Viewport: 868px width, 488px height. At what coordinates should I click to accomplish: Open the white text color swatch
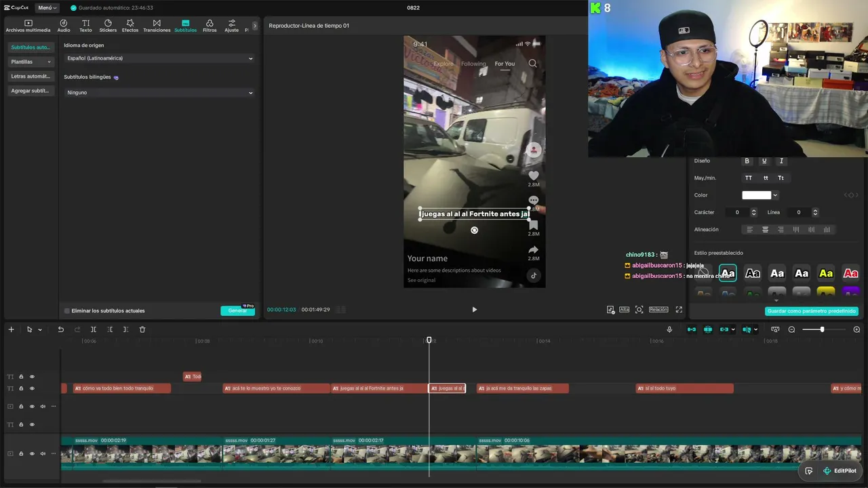[756, 195]
